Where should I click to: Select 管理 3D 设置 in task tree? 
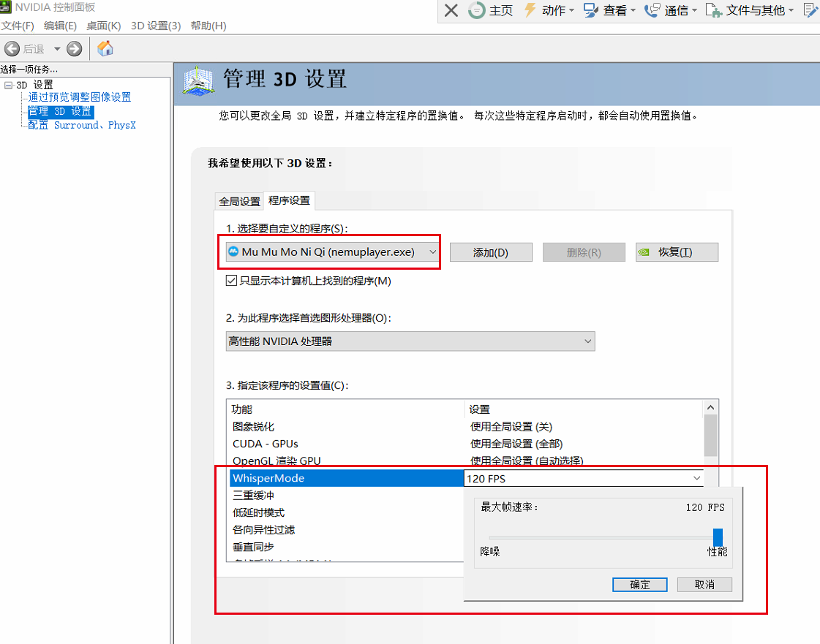pos(61,111)
